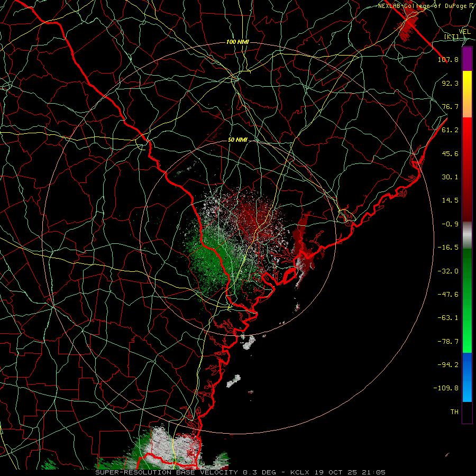Click the purple segment of the velocity color bar
This screenshot has height=476, width=476.
(x=467, y=59)
